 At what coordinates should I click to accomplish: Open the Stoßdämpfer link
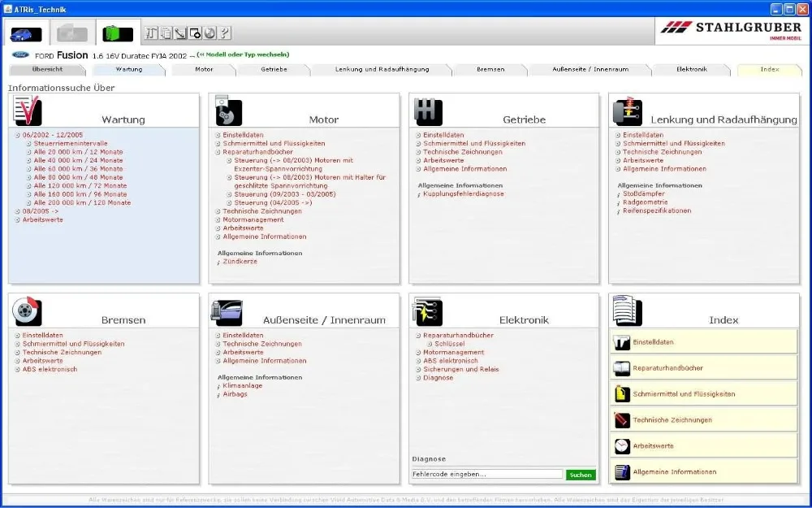(644, 194)
